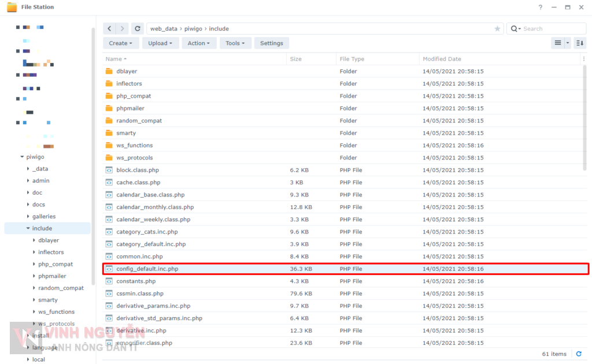Expand the admin folder in tree
This screenshot has width=592, height=364.
click(28, 181)
